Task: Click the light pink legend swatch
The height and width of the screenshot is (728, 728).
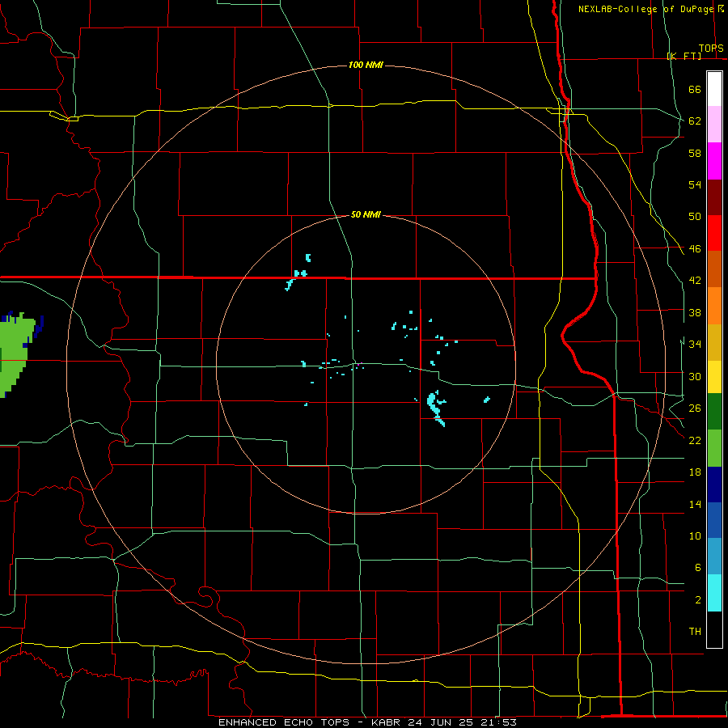Action: pos(714,125)
